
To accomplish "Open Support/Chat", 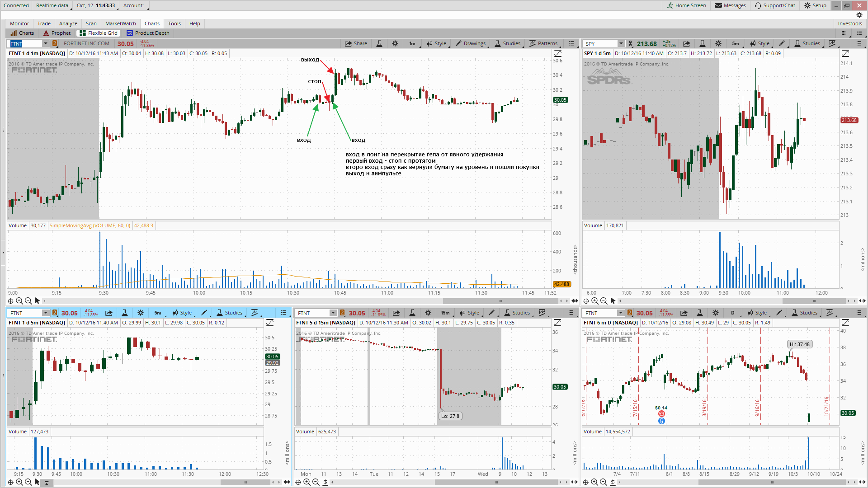I will point(775,5).
